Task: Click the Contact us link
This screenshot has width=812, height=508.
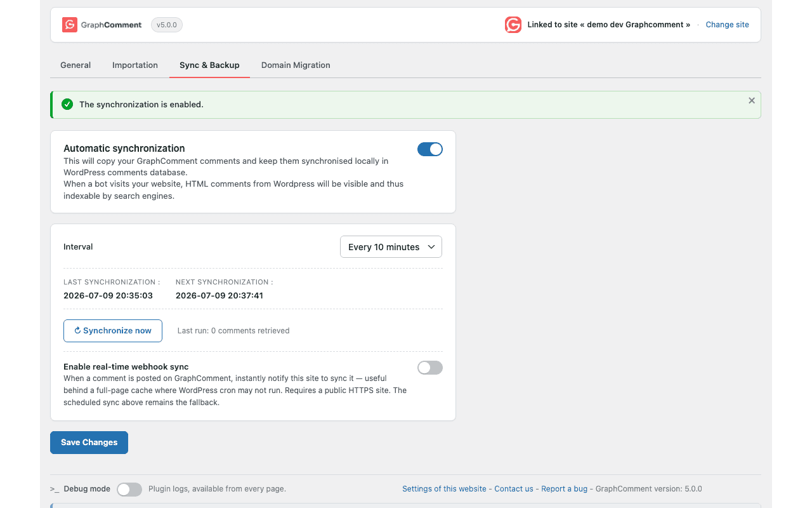Action: pos(514,489)
